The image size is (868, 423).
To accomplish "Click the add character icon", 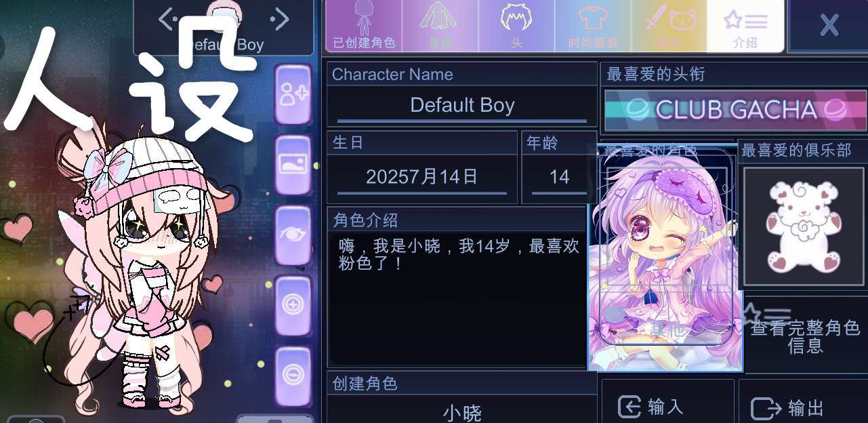I will point(293,95).
